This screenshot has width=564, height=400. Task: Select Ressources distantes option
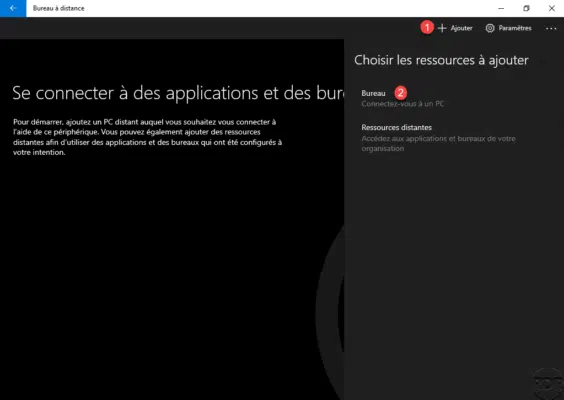pos(396,127)
